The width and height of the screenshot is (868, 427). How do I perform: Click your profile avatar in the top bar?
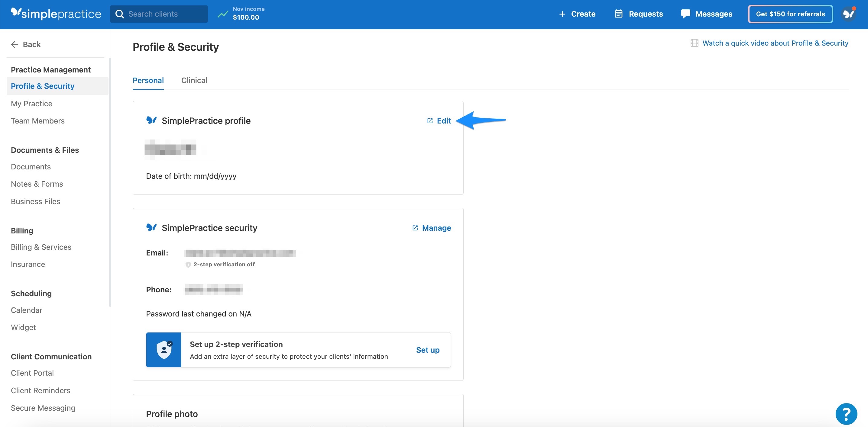849,14
